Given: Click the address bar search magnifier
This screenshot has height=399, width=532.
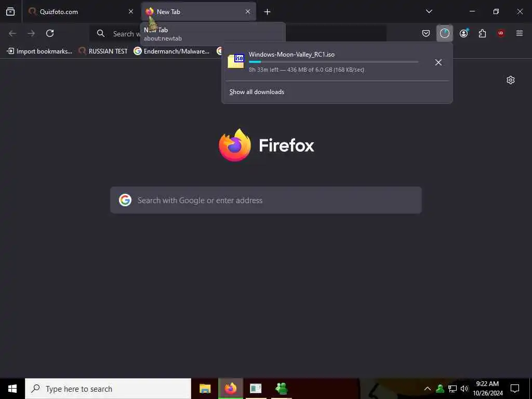Looking at the screenshot, I should (x=100, y=33).
